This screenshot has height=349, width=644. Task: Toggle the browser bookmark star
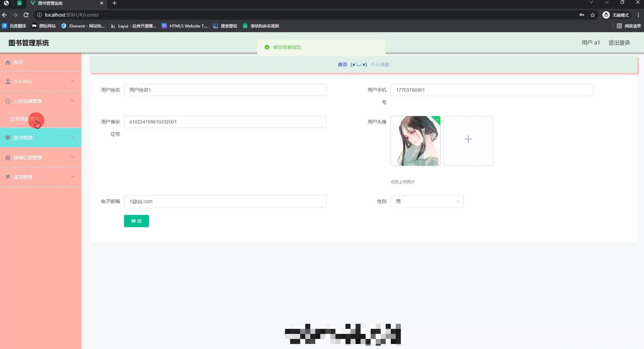[593, 15]
